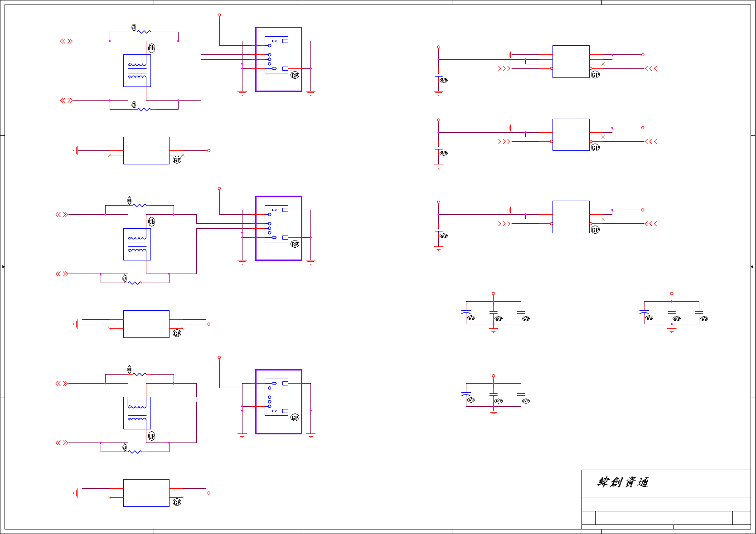This screenshot has height=534, width=756.
Task: Select the middle IC rectangle in the right column
Action: [x=571, y=135]
